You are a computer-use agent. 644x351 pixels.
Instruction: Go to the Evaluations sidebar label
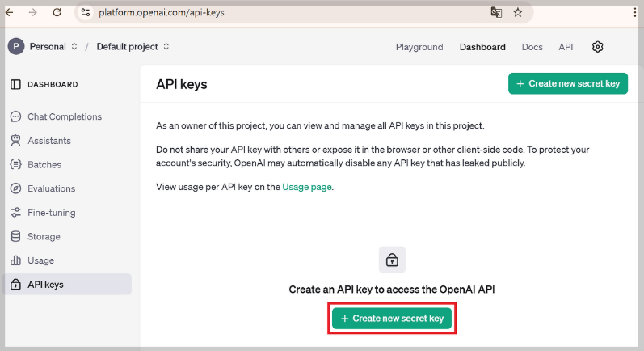tap(52, 188)
